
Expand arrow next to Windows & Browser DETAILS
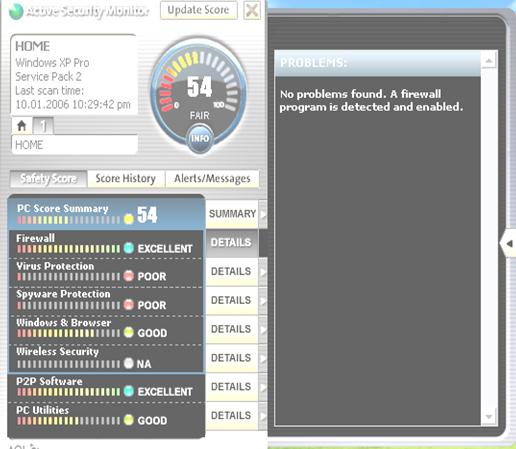[x=263, y=329]
